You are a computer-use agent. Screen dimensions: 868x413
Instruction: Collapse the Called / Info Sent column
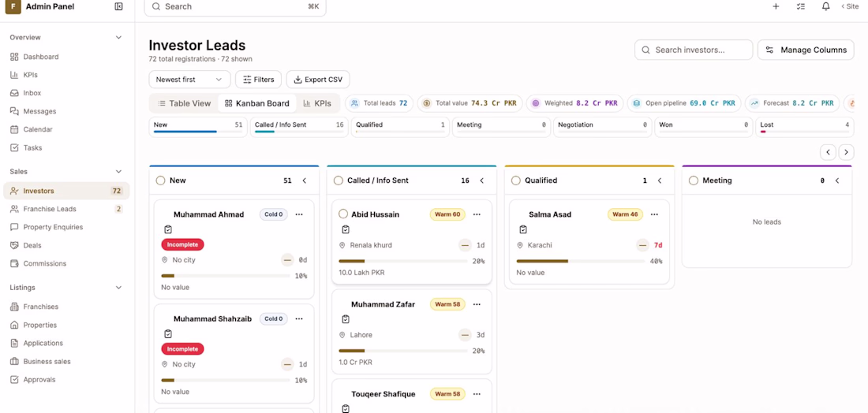tap(481, 180)
